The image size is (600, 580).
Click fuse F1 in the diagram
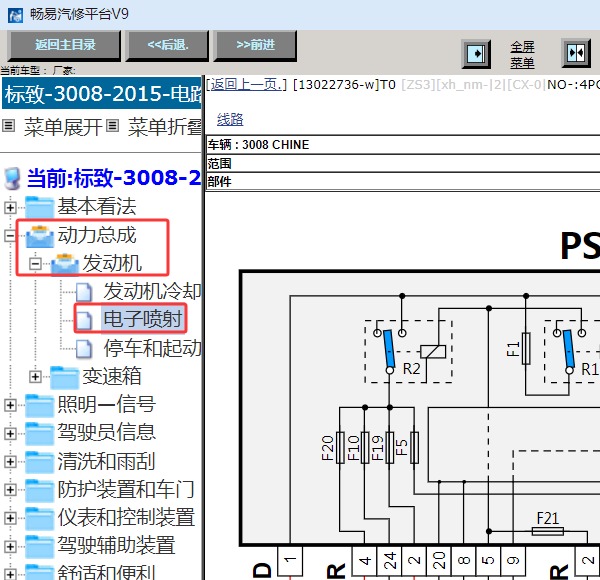[526, 348]
